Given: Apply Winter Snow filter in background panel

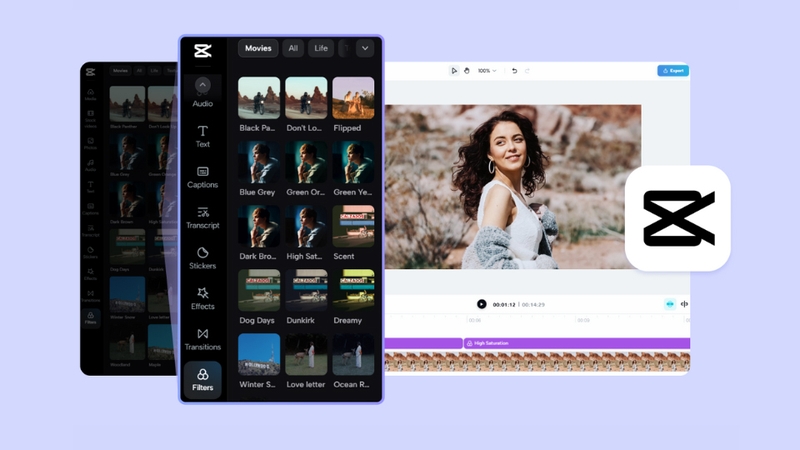Looking at the screenshot, I should 127,294.
